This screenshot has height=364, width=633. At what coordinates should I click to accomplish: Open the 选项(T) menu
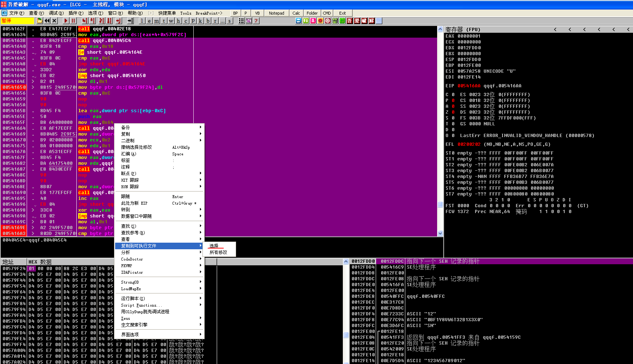click(95, 13)
